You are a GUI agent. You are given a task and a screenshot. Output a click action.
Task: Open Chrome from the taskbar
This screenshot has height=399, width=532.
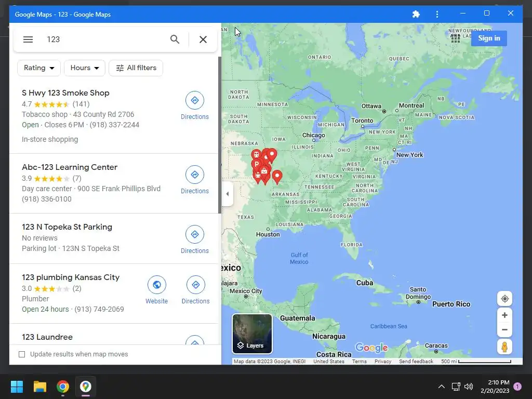(63, 387)
